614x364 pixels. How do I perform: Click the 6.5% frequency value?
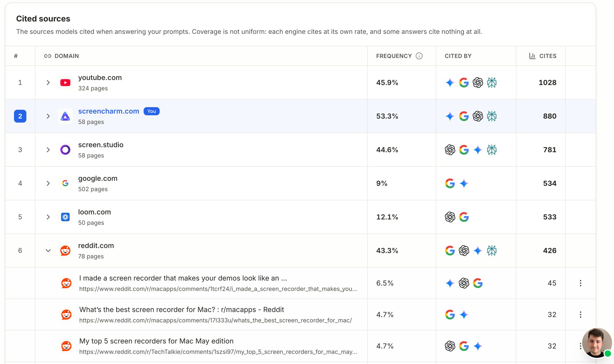click(x=385, y=283)
